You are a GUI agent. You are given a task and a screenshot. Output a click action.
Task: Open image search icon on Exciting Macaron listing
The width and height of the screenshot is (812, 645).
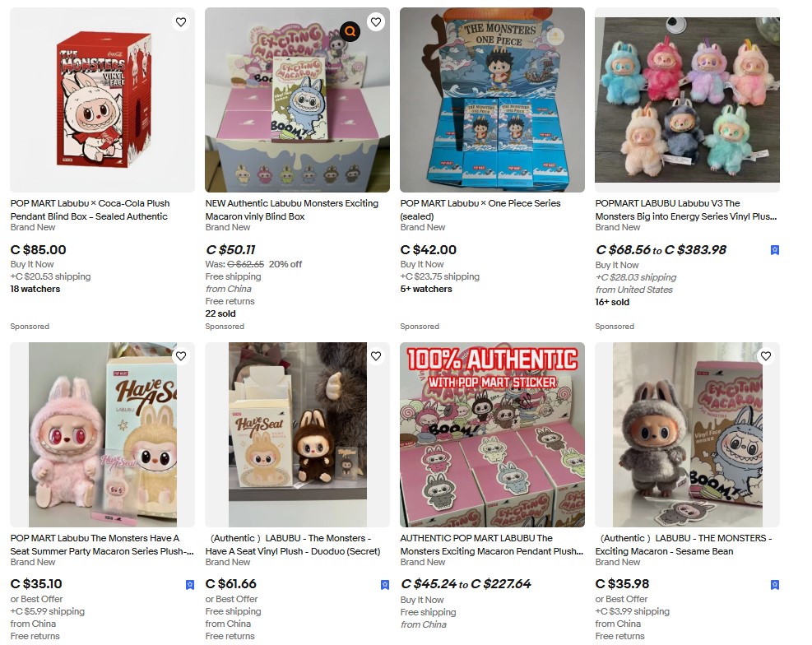[x=350, y=31]
